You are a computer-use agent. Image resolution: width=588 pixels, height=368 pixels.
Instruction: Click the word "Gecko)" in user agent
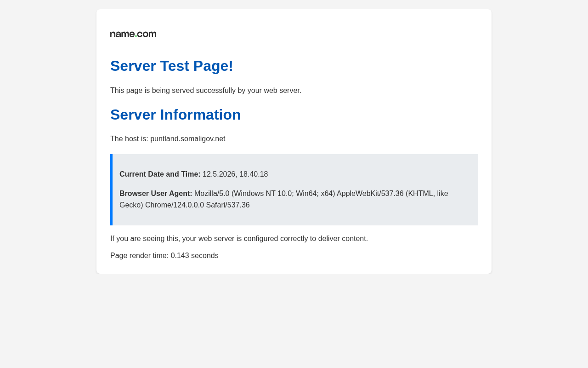click(x=131, y=205)
